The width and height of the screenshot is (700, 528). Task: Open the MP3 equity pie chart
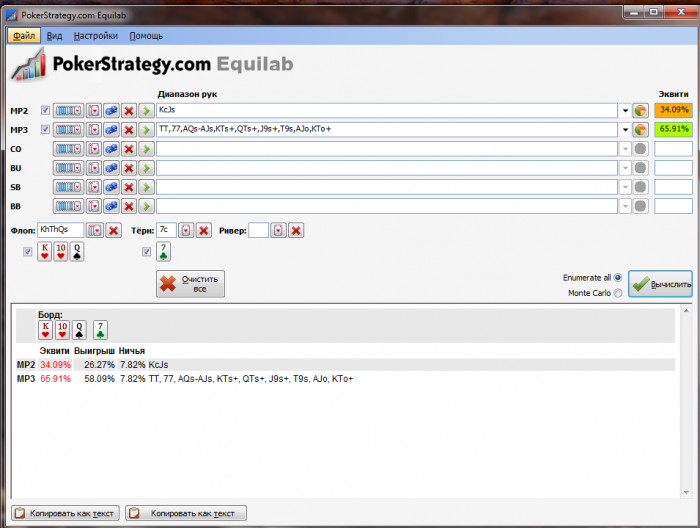point(640,129)
